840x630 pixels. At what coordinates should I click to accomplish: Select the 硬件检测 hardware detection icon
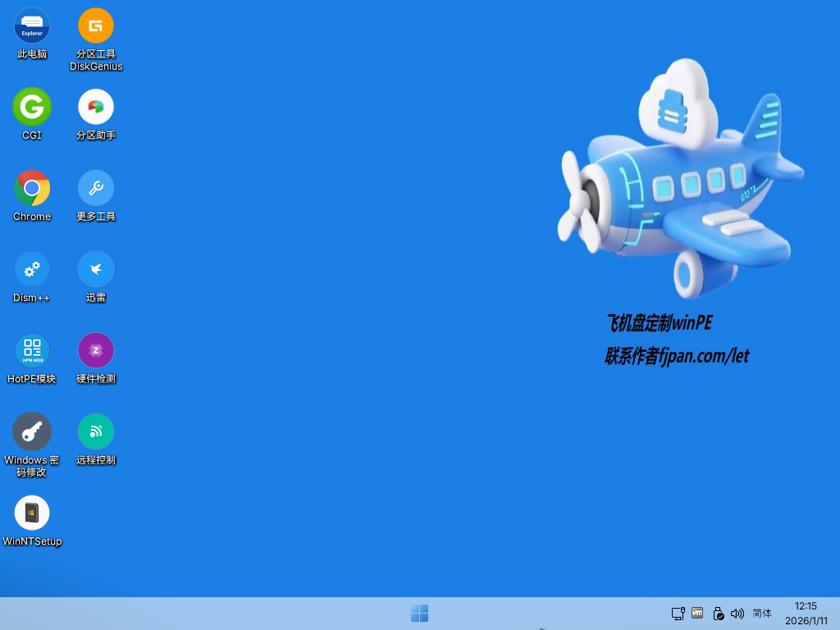(x=96, y=350)
